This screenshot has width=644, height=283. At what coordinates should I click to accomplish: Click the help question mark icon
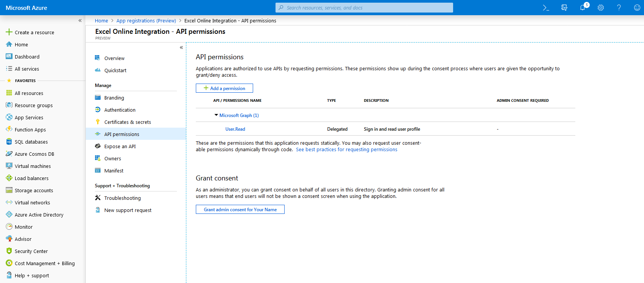619,8
